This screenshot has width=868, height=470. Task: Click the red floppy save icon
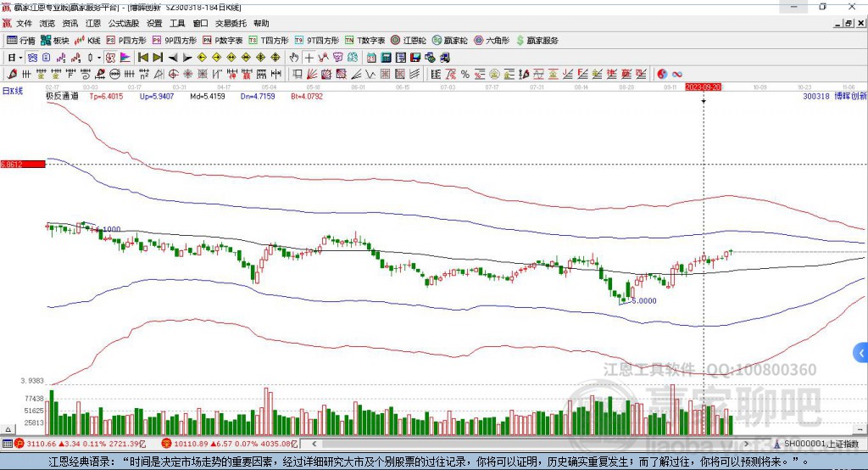coord(415,58)
